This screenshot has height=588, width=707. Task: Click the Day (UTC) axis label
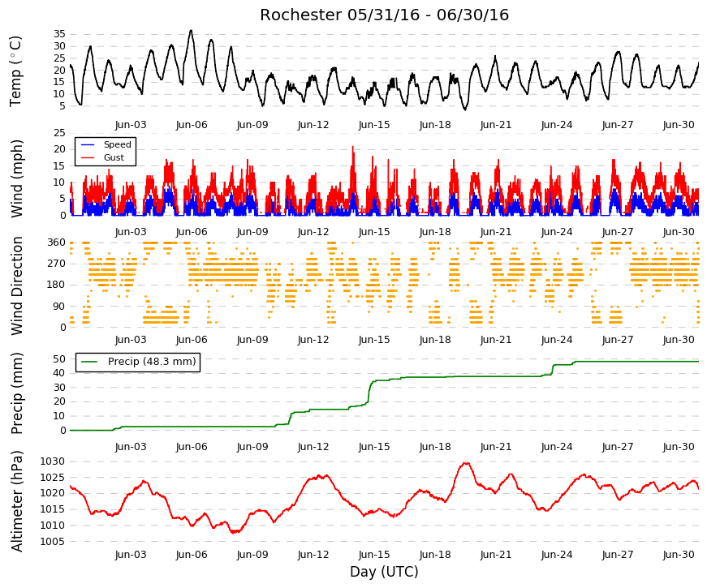384,572
